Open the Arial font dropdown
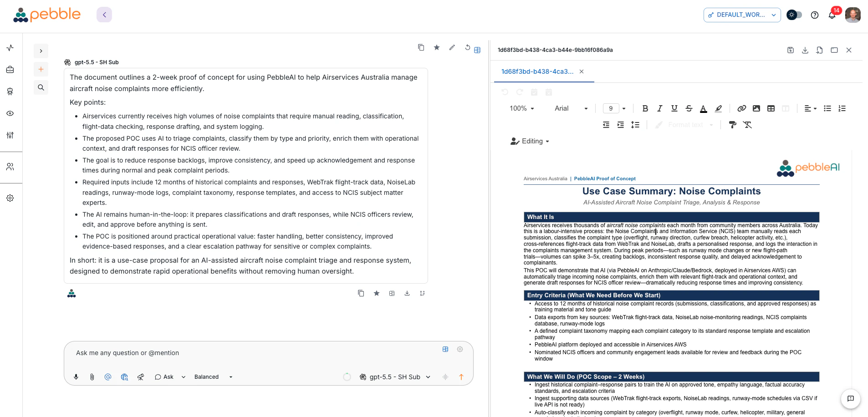The image size is (868, 417). coord(571,108)
